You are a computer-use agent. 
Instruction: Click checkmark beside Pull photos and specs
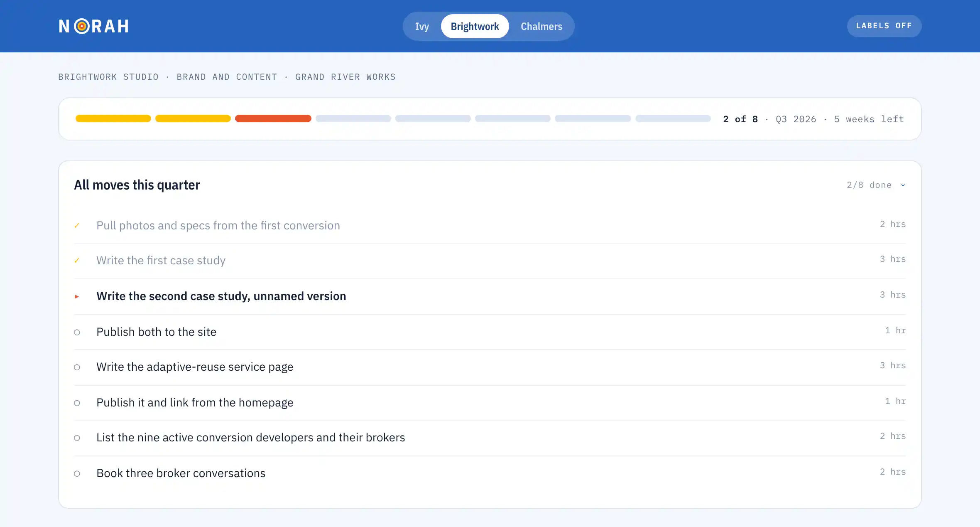tap(77, 226)
